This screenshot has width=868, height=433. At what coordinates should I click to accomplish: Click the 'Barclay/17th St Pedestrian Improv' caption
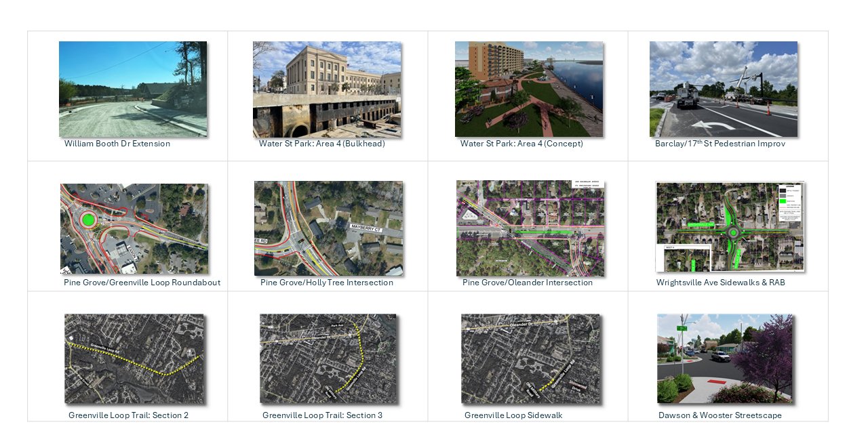tap(720, 144)
